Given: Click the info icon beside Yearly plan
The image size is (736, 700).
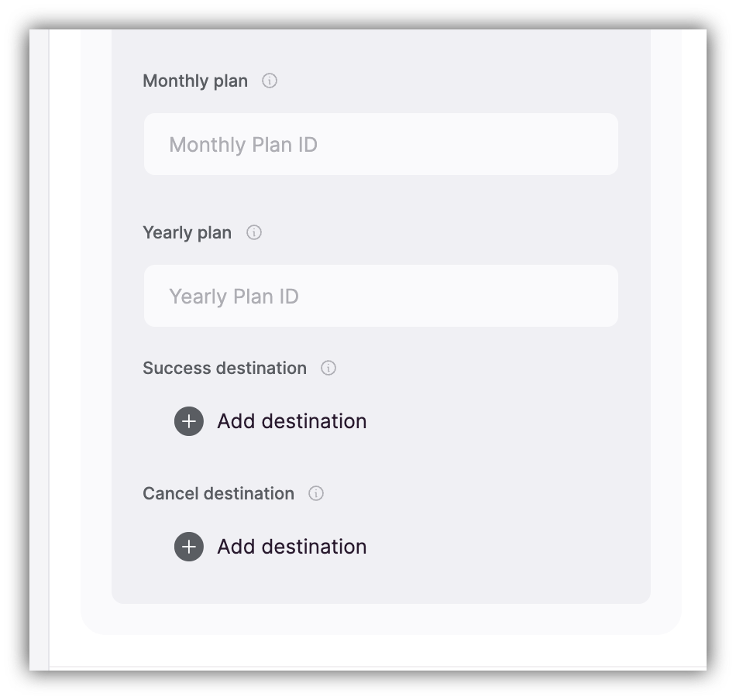Looking at the screenshot, I should click(255, 232).
